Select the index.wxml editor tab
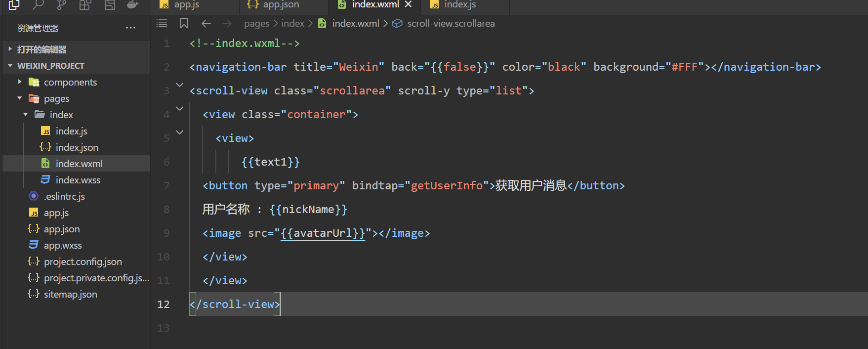The image size is (868, 349). [374, 4]
